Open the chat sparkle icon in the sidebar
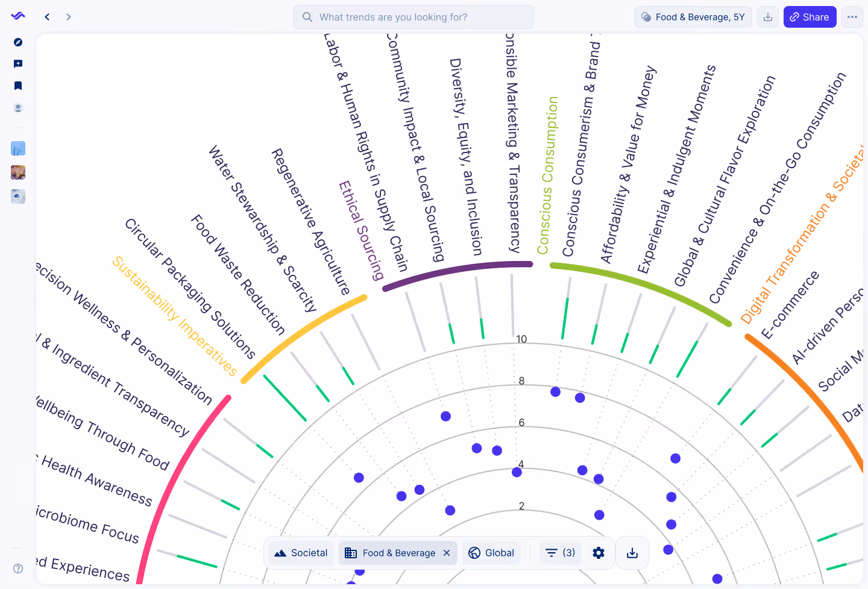The width and height of the screenshot is (868, 589). [18, 64]
